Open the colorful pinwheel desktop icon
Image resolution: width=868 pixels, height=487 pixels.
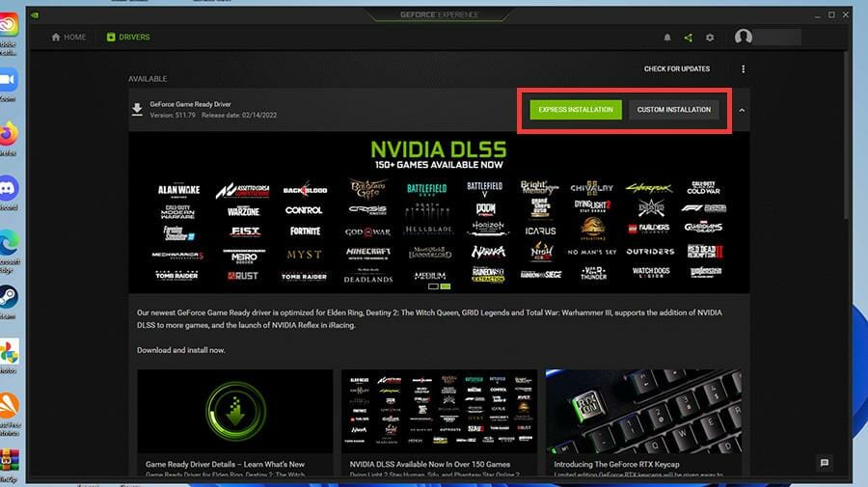[9, 351]
